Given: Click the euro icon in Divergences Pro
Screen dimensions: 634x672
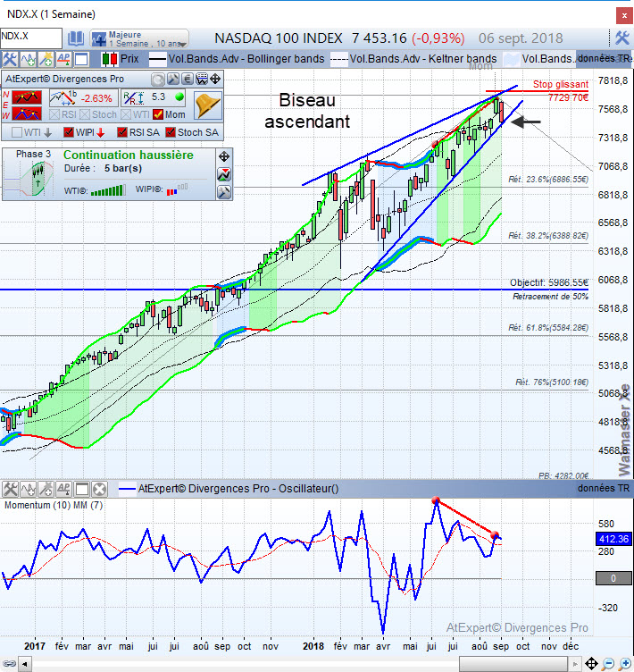Looking at the screenshot, I should coord(188,79).
